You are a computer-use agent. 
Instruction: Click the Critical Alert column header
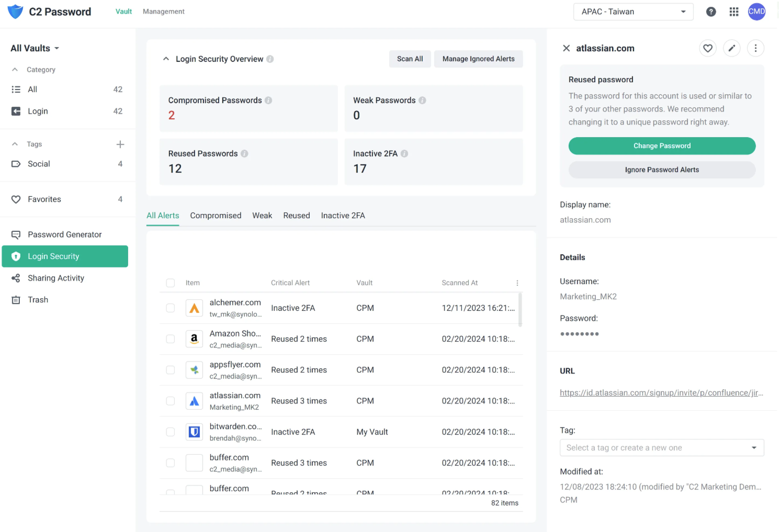tap(290, 283)
